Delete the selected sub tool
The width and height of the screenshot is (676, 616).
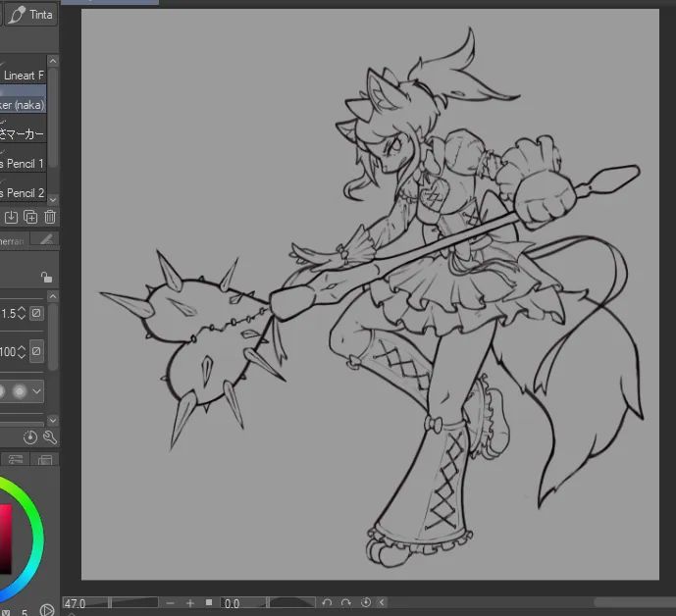[50, 217]
